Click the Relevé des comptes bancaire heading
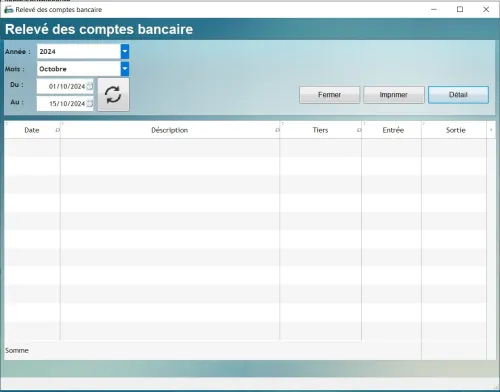Viewport: 500px width, 392px height. click(99, 29)
